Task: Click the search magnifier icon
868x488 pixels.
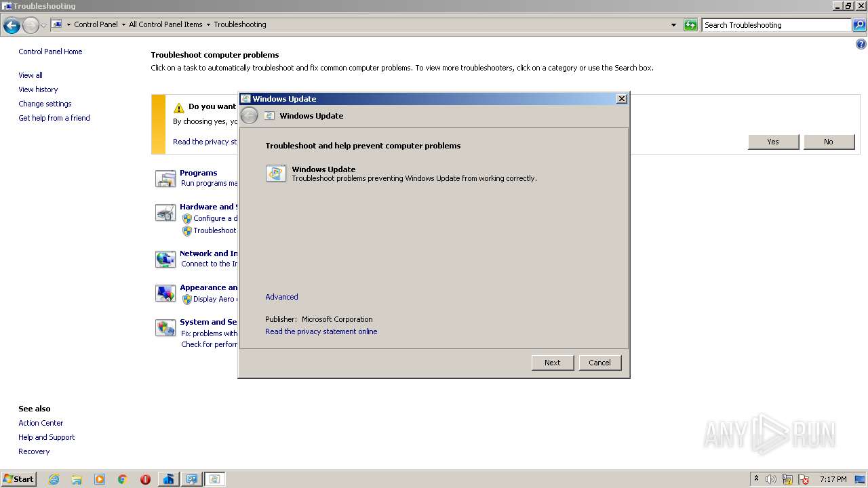Action: (x=859, y=25)
